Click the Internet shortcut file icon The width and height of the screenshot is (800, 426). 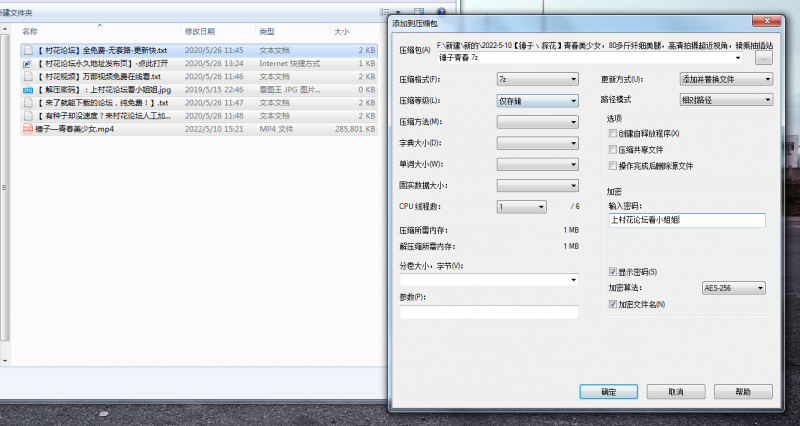coord(28,63)
